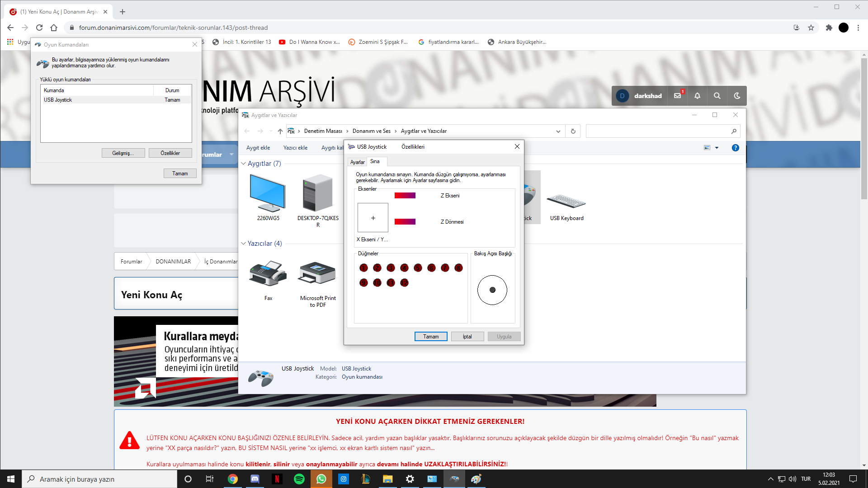Click the Z Ekseni axis bar
Image resolution: width=868 pixels, height=488 pixels.
click(x=405, y=196)
